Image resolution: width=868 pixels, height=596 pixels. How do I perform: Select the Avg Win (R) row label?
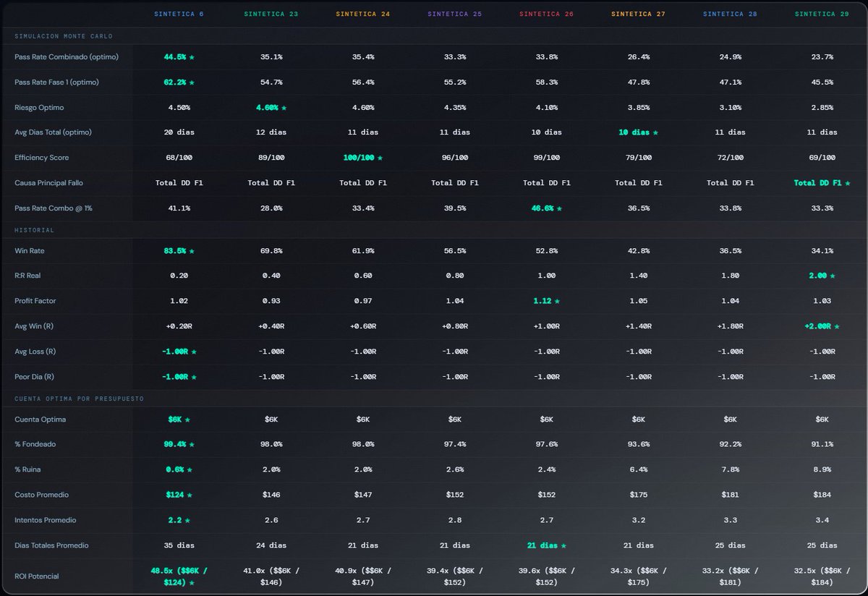[x=34, y=326]
